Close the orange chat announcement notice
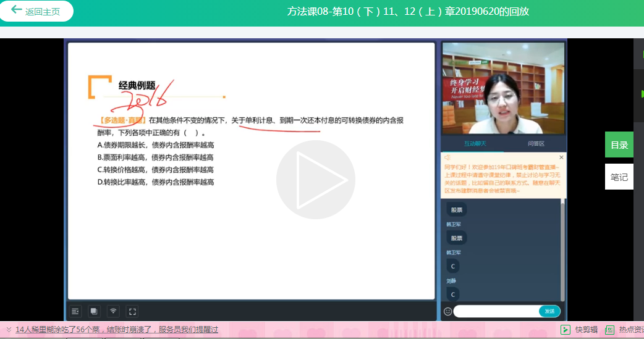Viewport: 644px width, 339px height. pyautogui.click(x=561, y=157)
